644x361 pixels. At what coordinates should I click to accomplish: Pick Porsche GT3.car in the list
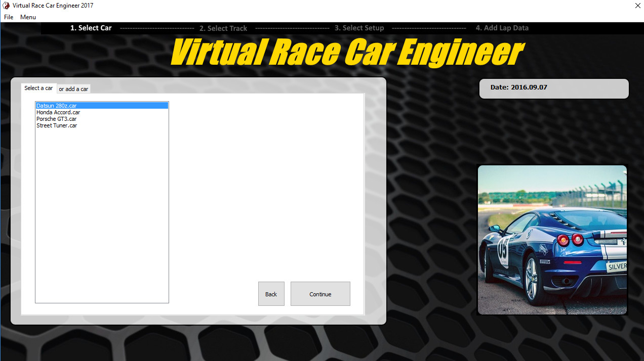click(56, 119)
